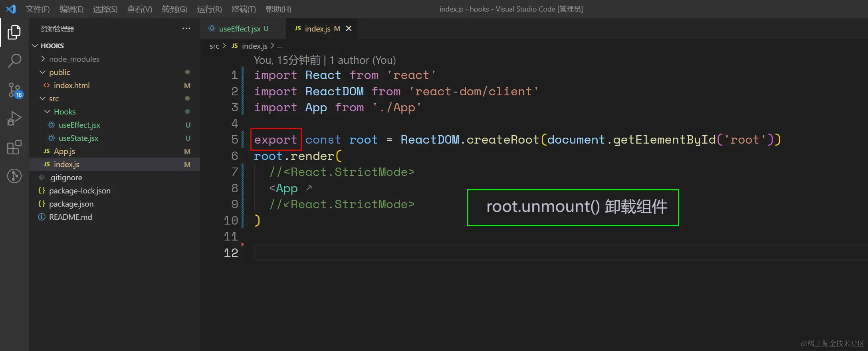Select index.js in the file tree
The image size is (868, 351).
click(x=114, y=164)
